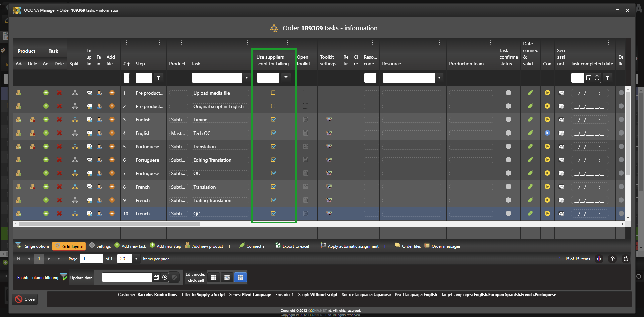
Task: Uncheck suppliers script billing for Tech QC task
Action: point(273,133)
